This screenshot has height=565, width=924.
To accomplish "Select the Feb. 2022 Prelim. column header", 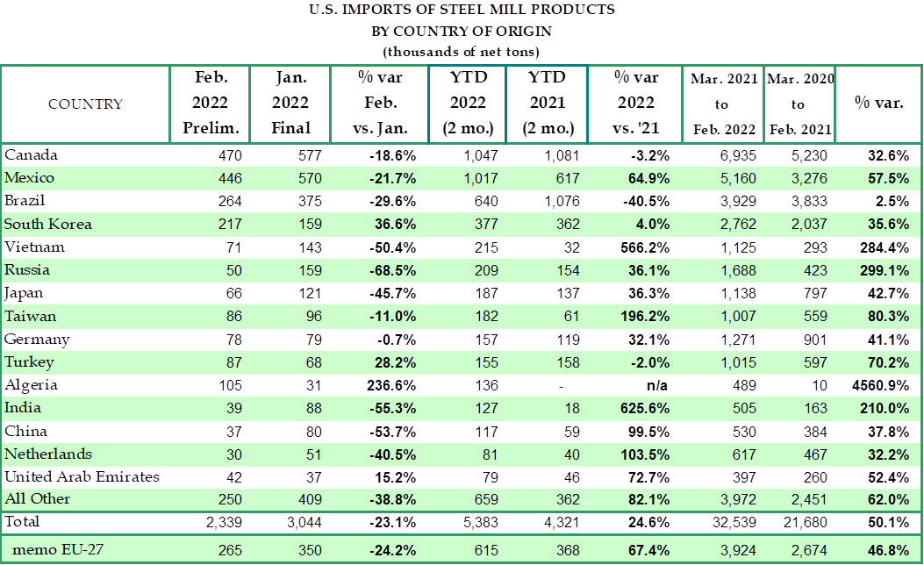I will (211, 104).
